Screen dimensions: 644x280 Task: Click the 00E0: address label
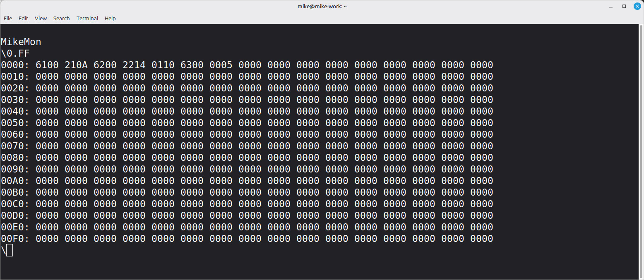click(x=15, y=227)
